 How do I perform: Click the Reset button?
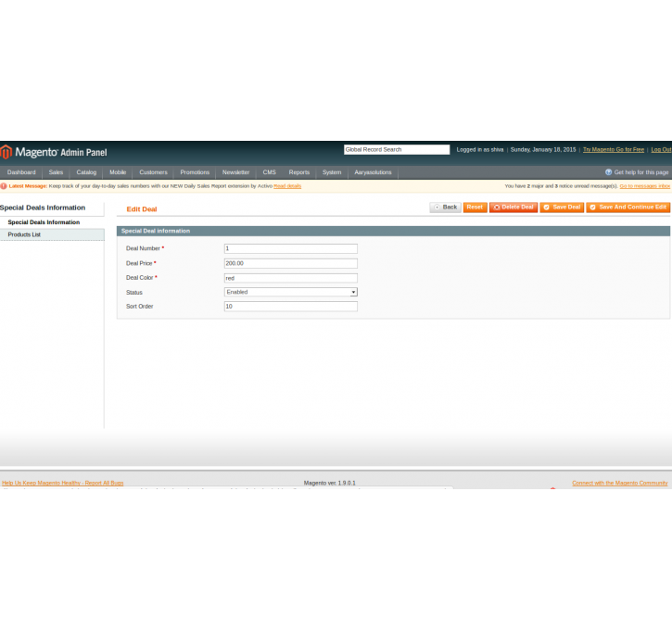click(x=475, y=208)
